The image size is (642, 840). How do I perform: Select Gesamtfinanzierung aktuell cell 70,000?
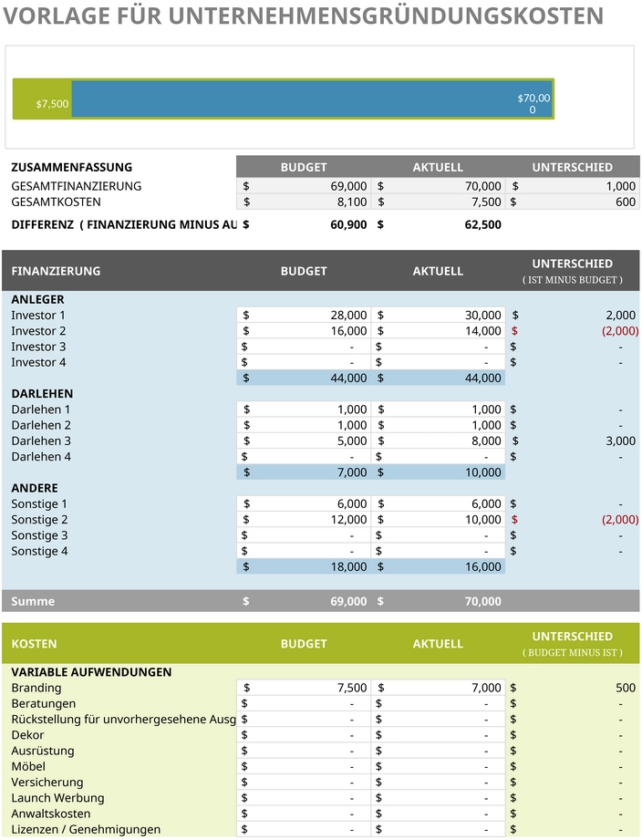click(438, 186)
